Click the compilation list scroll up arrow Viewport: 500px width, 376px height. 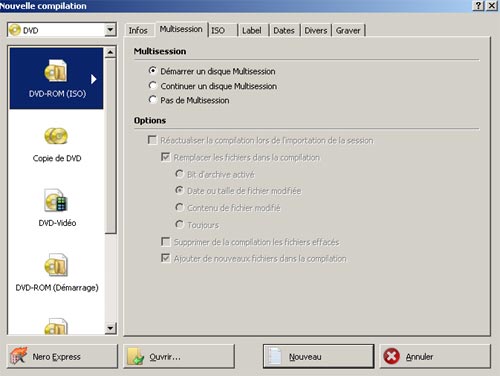(x=110, y=52)
